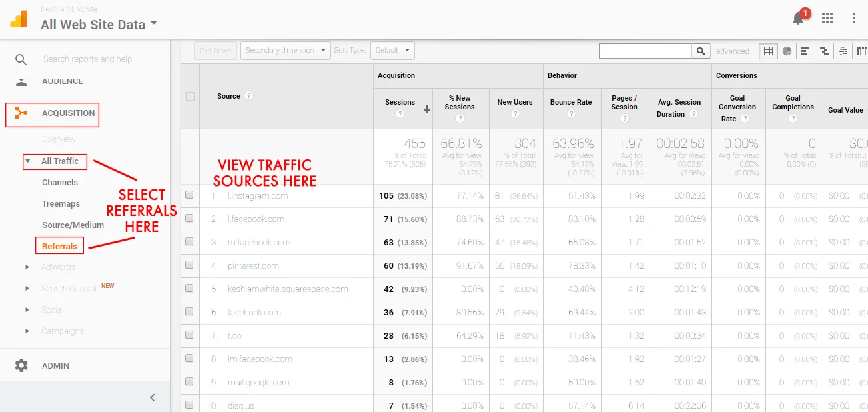Select the Term cloud view icon
This screenshot has width=868, height=412.
point(843,51)
